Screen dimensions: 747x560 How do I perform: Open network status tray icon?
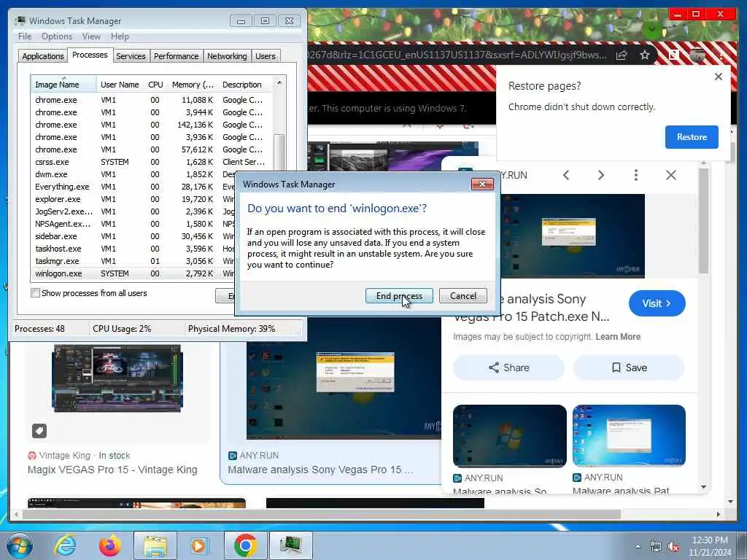[656, 547]
